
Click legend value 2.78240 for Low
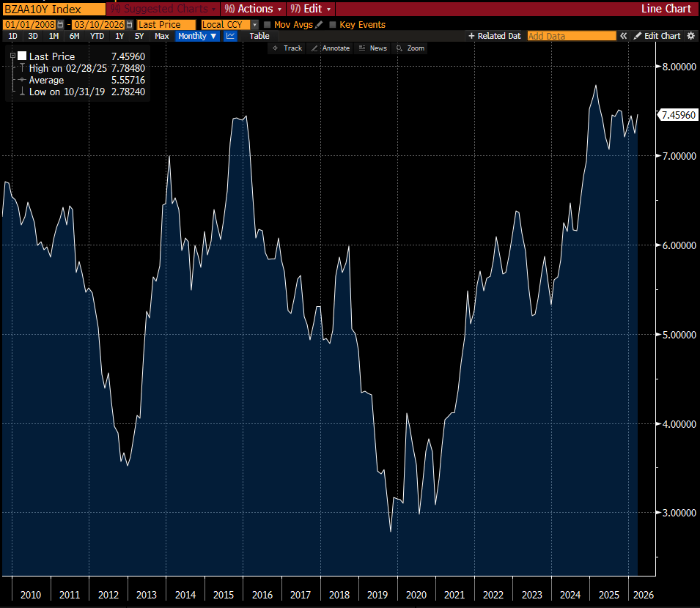(128, 92)
